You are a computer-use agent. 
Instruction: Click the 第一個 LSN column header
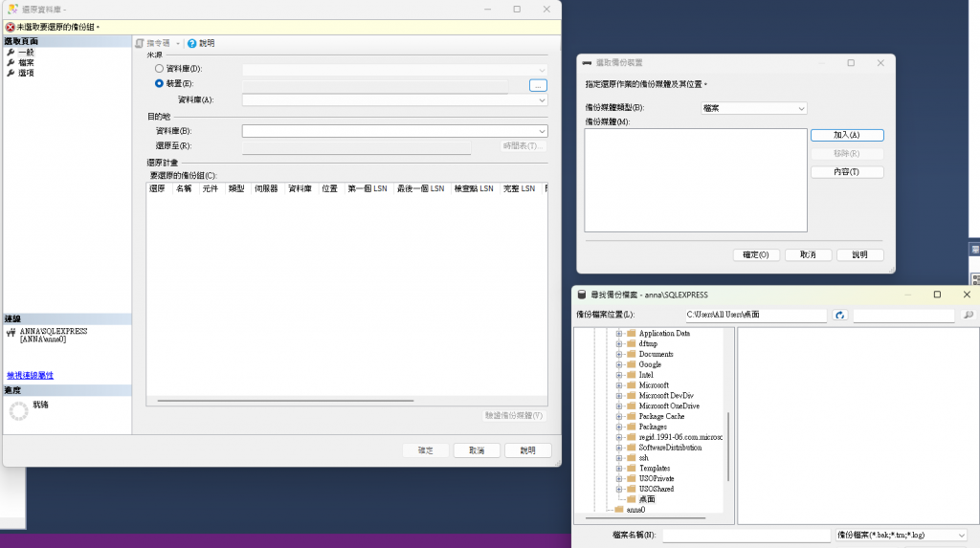[x=367, y=188]
